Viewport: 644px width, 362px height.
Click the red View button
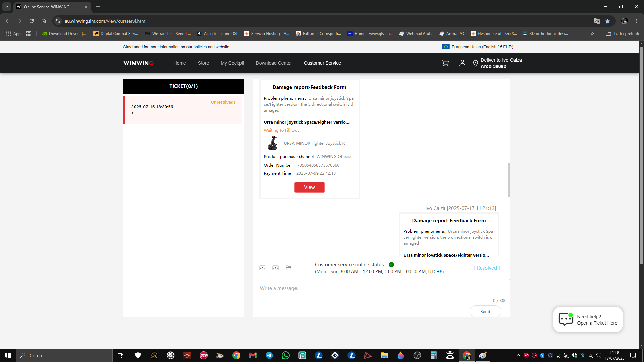coord(309,187)
